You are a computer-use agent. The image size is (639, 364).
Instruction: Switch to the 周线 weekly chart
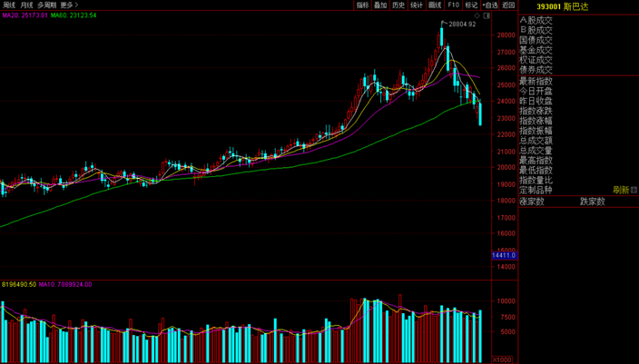click(9, 5)
